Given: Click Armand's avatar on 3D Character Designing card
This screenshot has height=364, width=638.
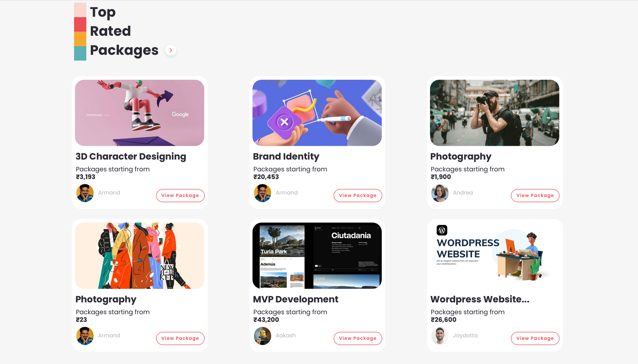Looking at the screenshot, I should coord(85,193).
